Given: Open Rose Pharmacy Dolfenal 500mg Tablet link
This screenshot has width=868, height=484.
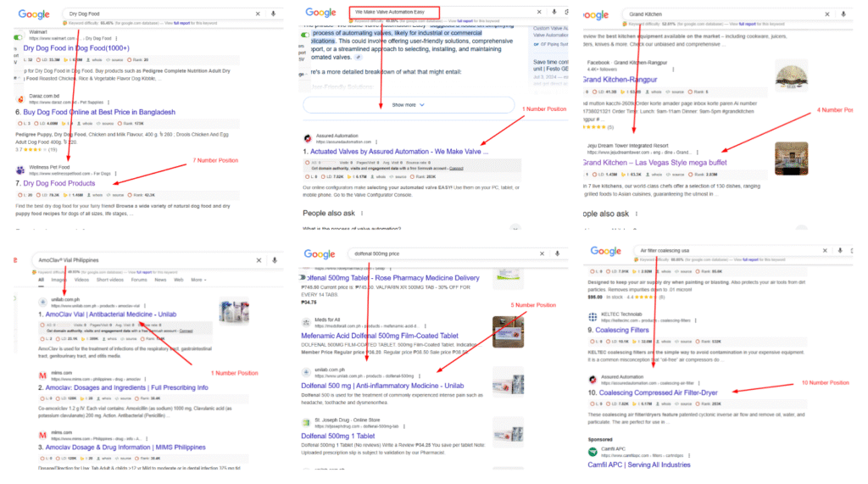Looking at the screenshot, I should pos(390,278).
